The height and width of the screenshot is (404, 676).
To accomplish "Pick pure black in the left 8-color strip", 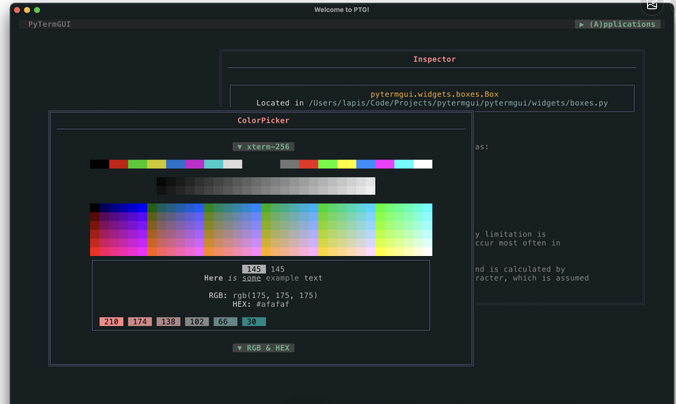I will tap(99, 164).
